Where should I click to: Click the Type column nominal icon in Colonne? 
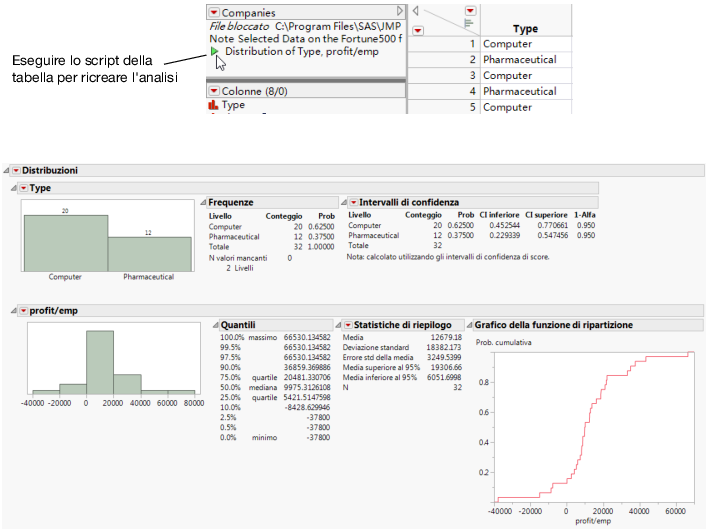tap(213, 105)
